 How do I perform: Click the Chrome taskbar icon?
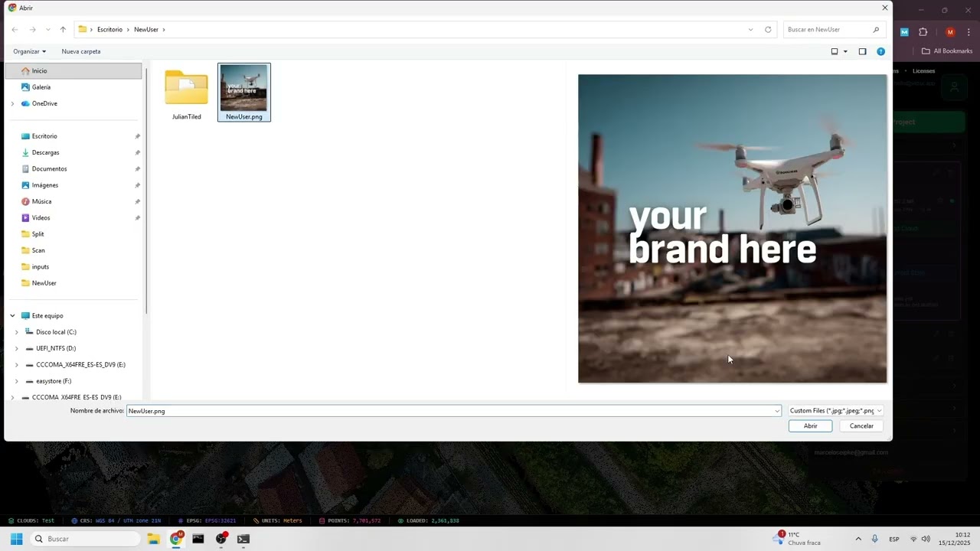click(176, 539)
